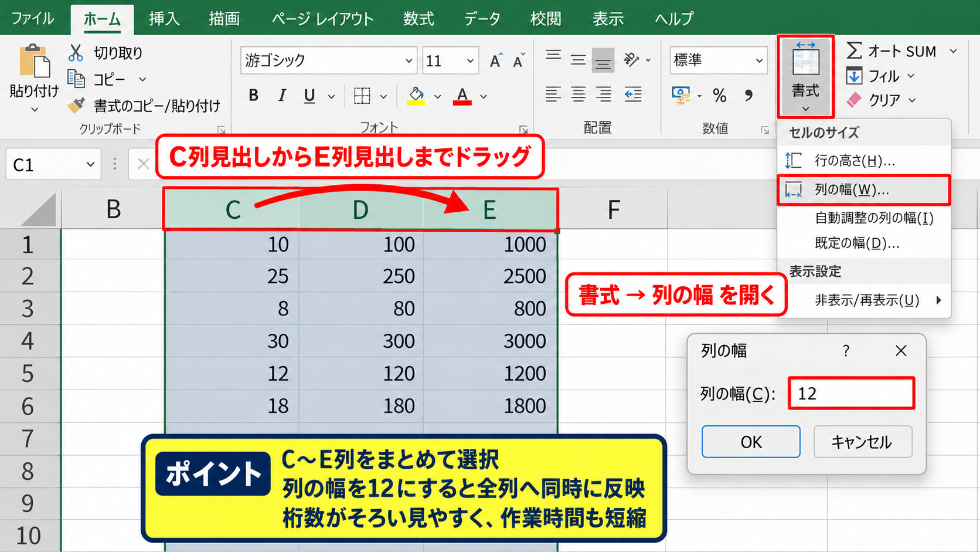The height and width of the screenshot is (552, 980).
Task: Expand the フィル (Fill) dropdown arrow
Action: (911, 76)
